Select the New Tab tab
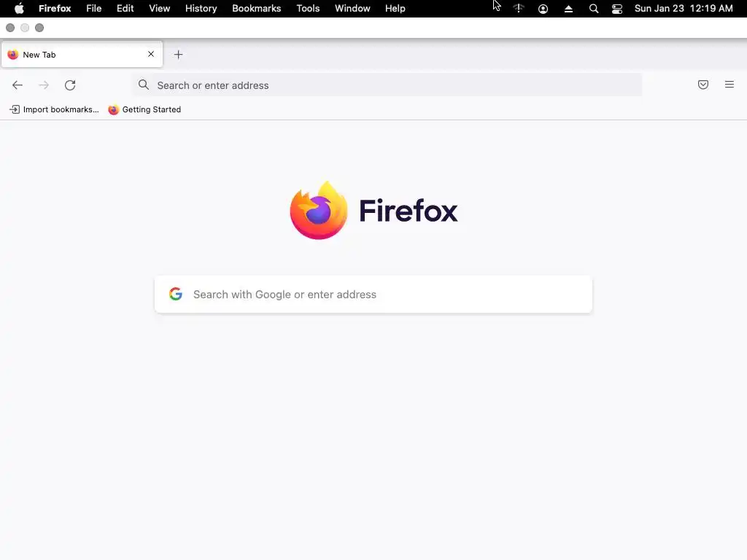The width and height of the screenshot is (747, 560). tap(82, 54)
